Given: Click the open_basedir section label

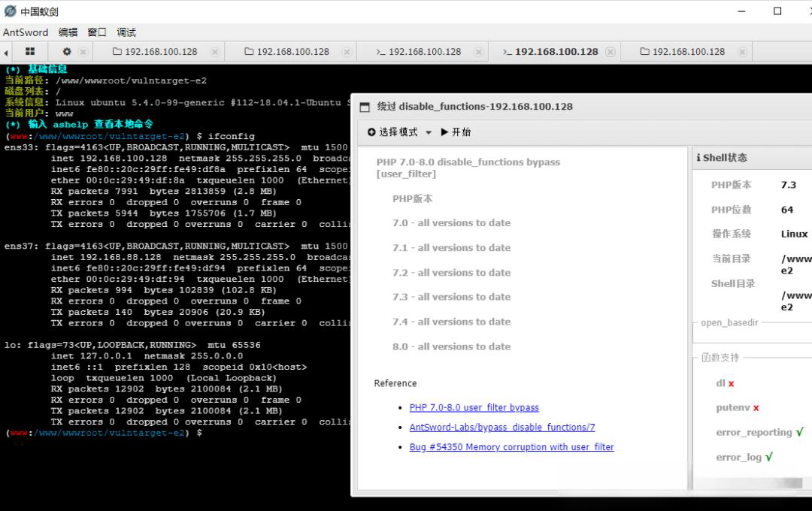Looking at the screenshot, I should (729, 322).
